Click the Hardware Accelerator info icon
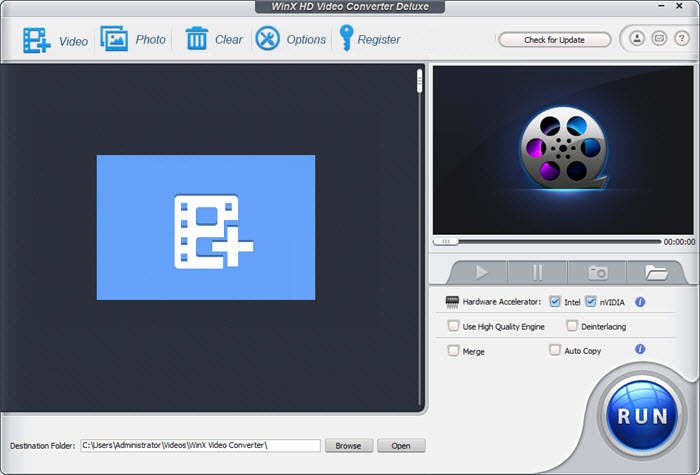This screenshot has width=700, height=475. pyautogui.click(x=640, y=302)
